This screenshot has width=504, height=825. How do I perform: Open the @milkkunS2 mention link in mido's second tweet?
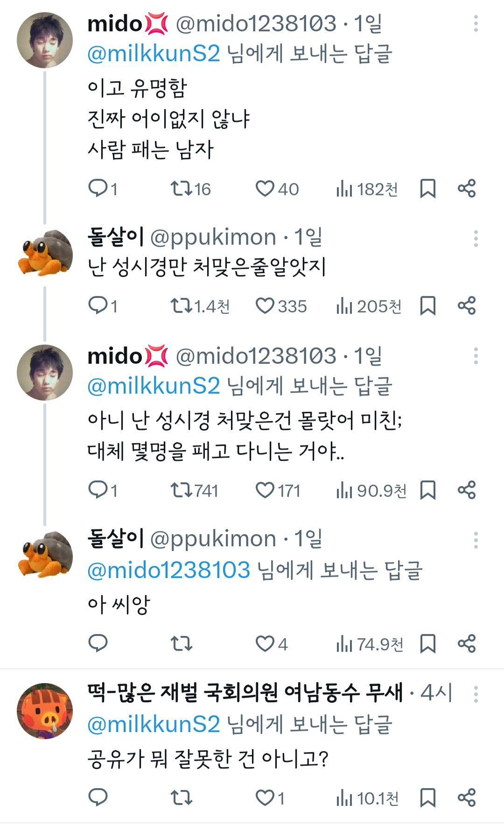(154, 386)
